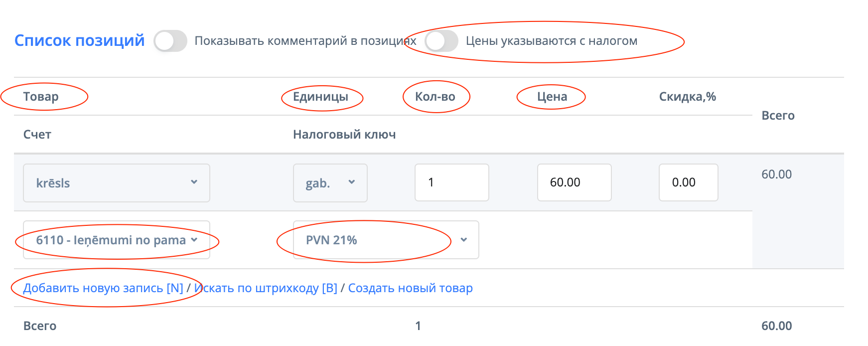This screenshot has width=868, height=346.
Task: Expand the PVN 21% tax key dropdown
Action: point(386,240)
